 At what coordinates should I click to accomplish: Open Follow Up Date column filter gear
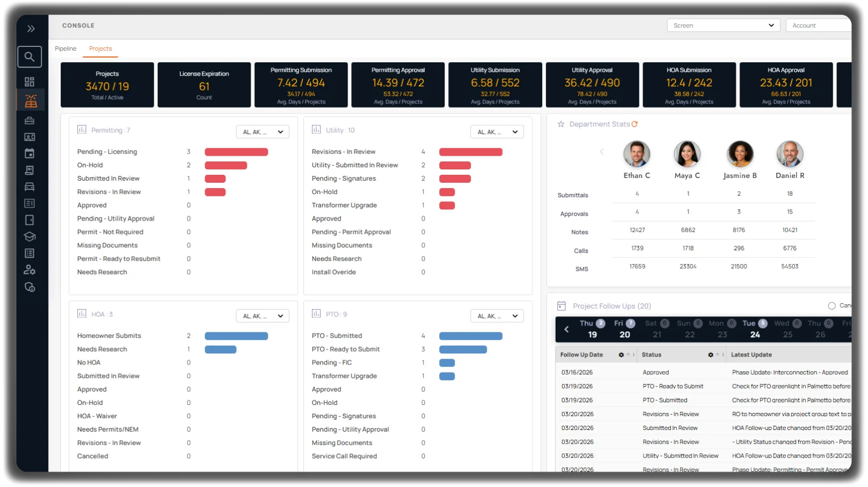[621, 355]
